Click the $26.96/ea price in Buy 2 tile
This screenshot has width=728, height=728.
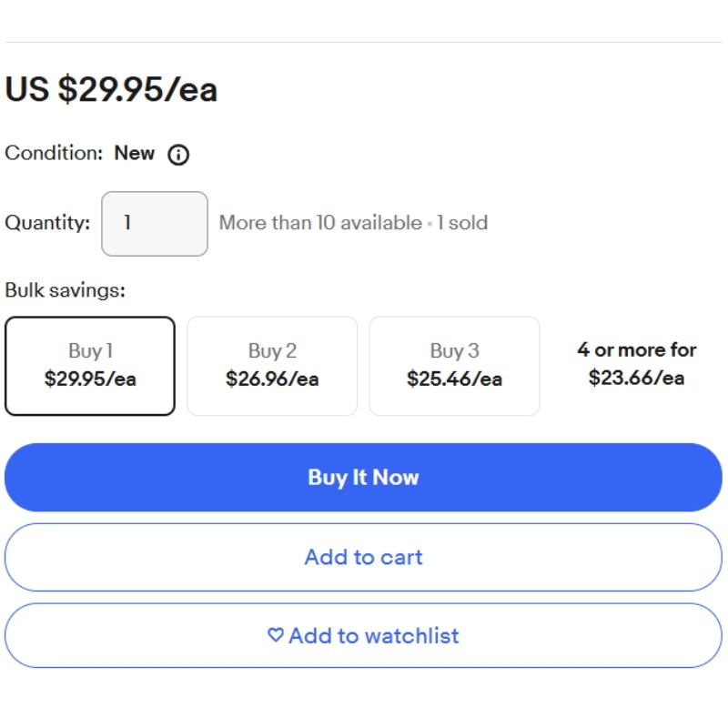pos(272,379)
